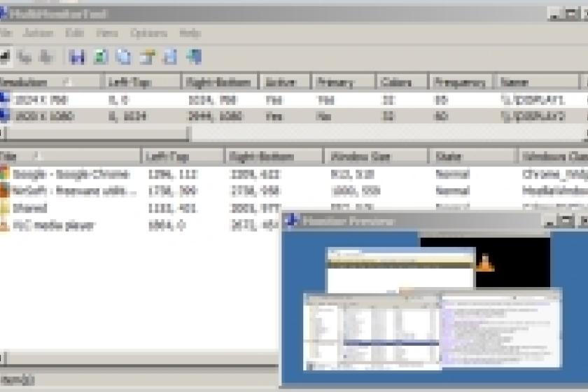Click the VLC media player title text
Screen dimensions: 588x392
click(x=54, y=225)
